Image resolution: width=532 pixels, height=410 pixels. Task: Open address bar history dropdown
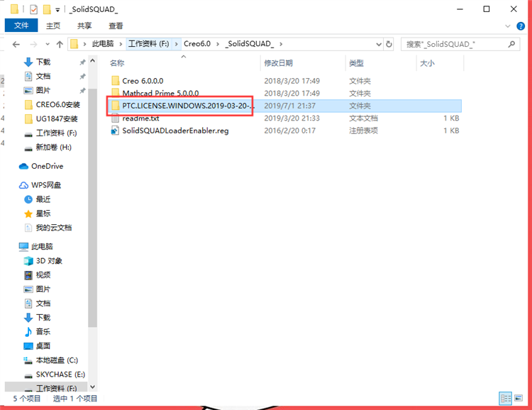pyautogui.click(x=379, y=44)
